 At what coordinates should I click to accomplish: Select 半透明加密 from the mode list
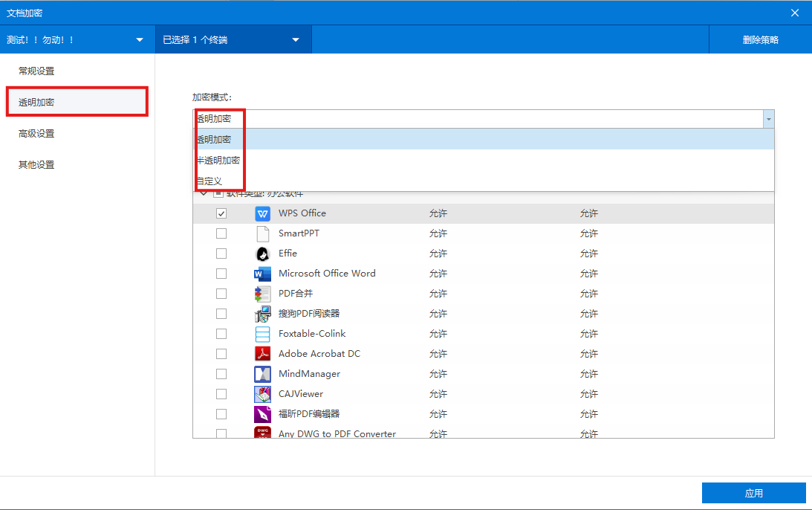coord(218,161)
